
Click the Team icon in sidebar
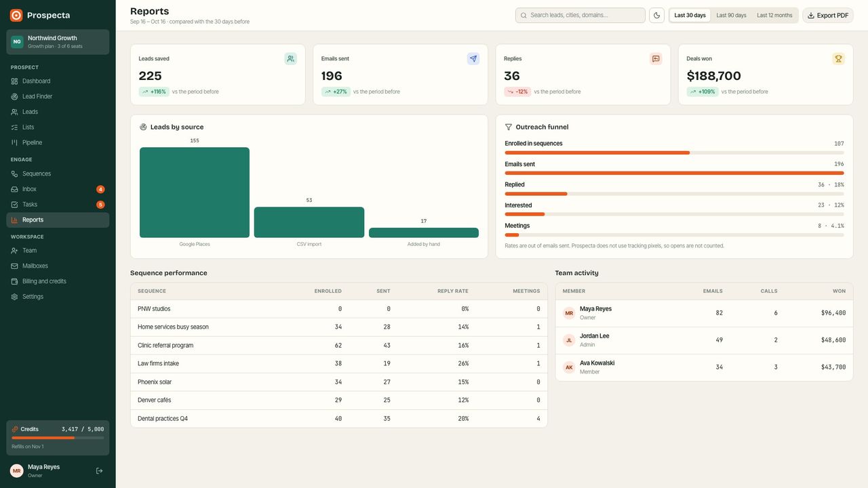15,251
